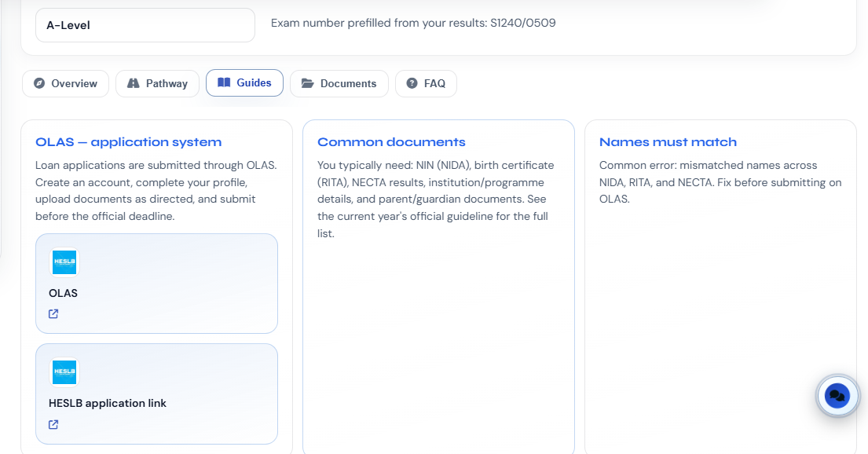Screen dimensions: 868x454
Task: Click the open book icon on Guides
Action: [224, 82]
